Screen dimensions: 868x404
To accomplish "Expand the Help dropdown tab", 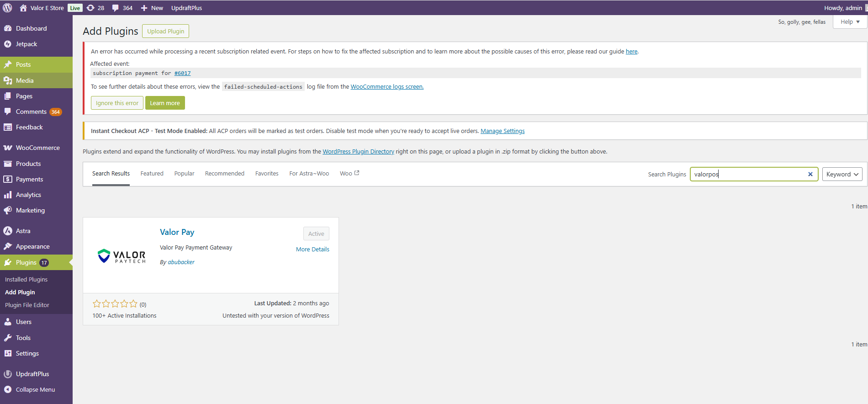I will tap(850, 22).
